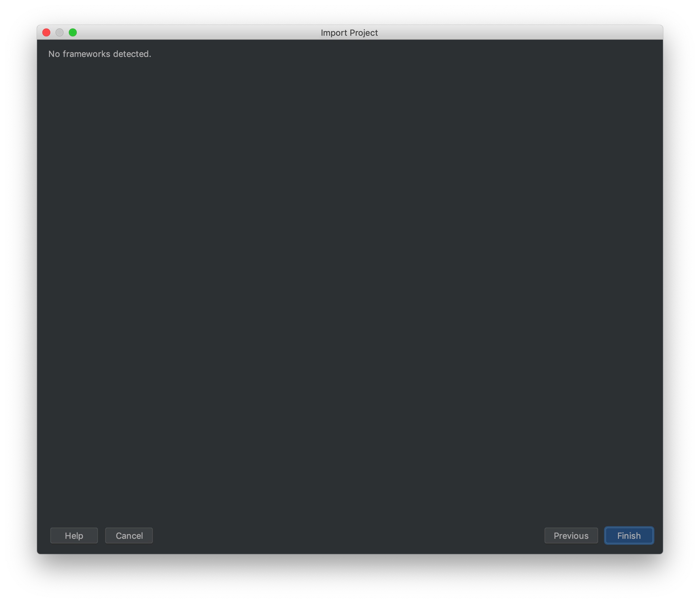The height and width of the screenshot is (603, 700).
Task: Select the highlighted blue default button
Action: (629, 535)
